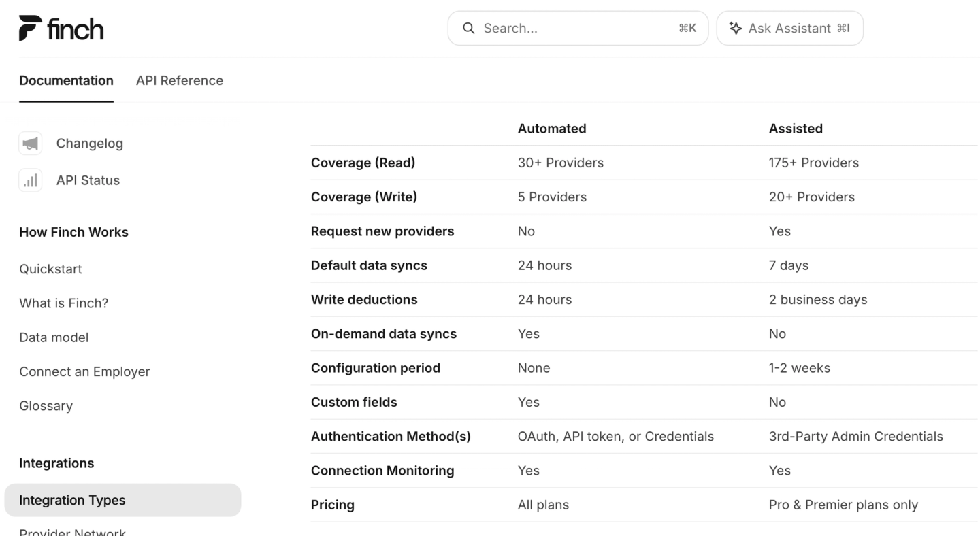Viewport: 980px width, 536px height.
Task: Click the 20+ Providers cell
Action: (812, 197)
